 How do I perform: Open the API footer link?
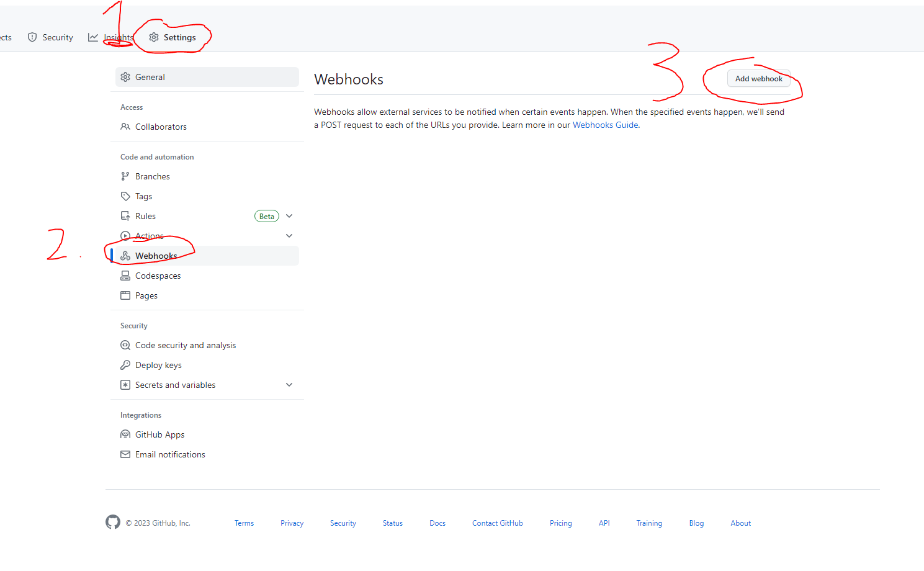[604, 523]
